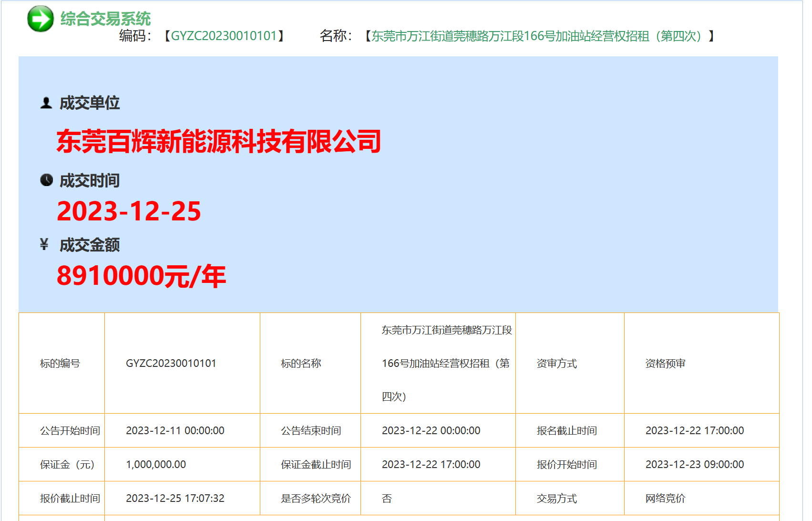Click the deposit amount 1,000,000.00
Image resolution: width=812 pixels, height=521 pixels.
click(156, 465)
